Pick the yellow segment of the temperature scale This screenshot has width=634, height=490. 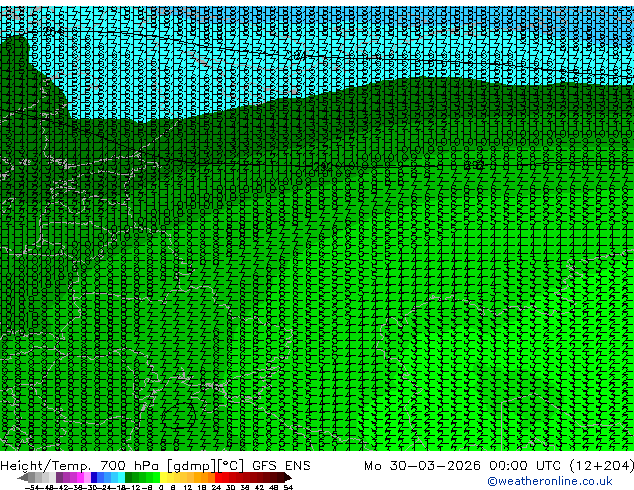tap(163, 477)
